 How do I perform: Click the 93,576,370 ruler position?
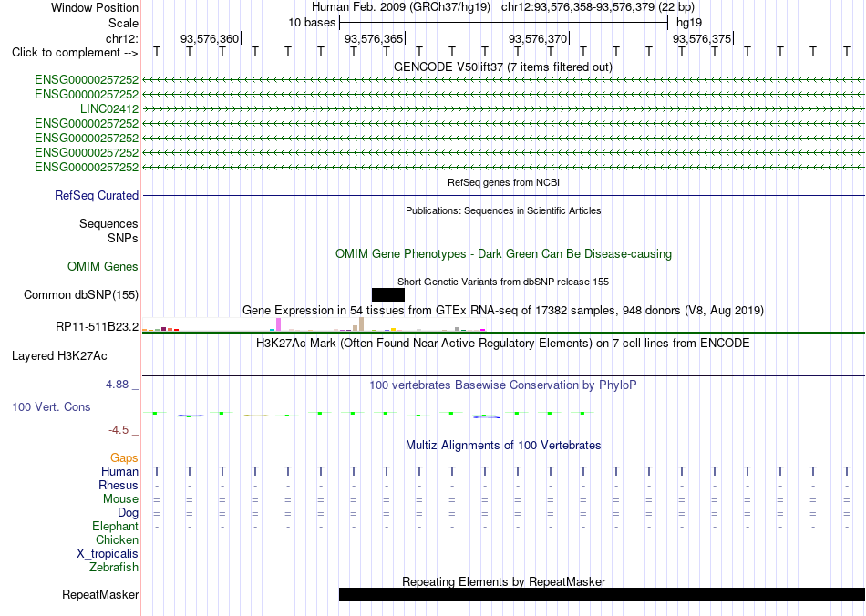point(538,38)
